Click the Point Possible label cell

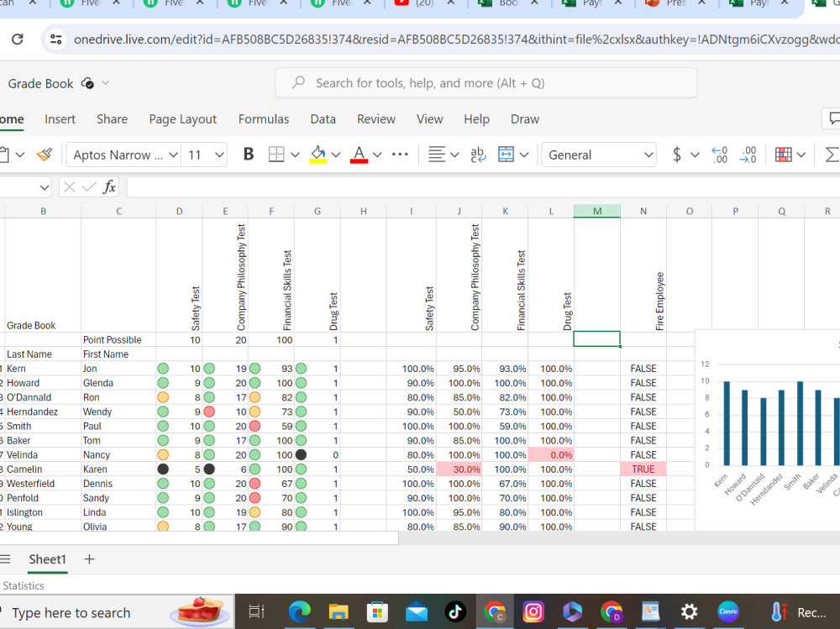pyautogui.click(x=118, y=339)
